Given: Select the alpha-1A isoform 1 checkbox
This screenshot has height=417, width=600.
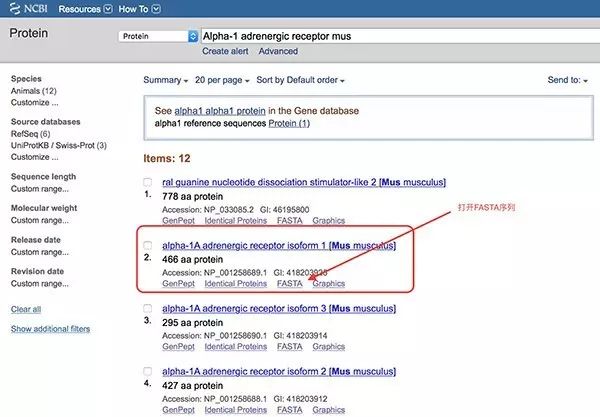Looking at the screenshot, I should tap(149, 246).
